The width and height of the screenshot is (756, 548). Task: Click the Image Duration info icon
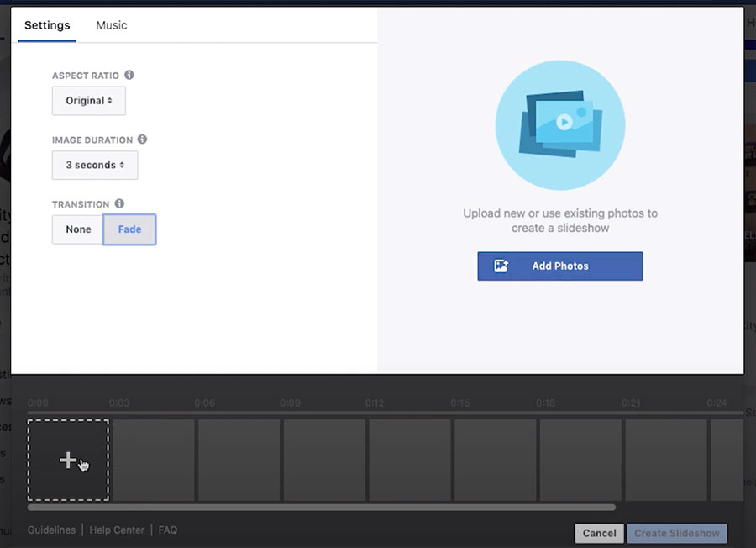(143, 140)
